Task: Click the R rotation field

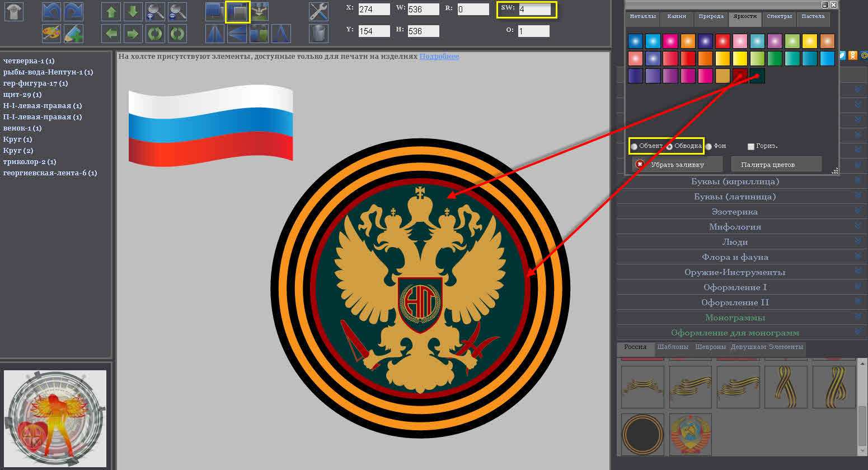Action: (473, 9)
